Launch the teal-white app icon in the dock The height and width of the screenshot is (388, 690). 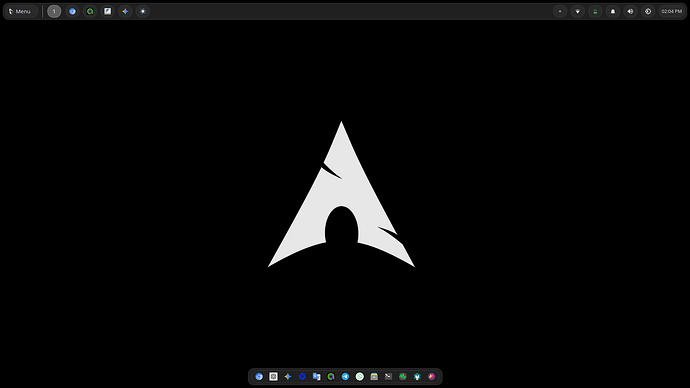tap(417, 377)
